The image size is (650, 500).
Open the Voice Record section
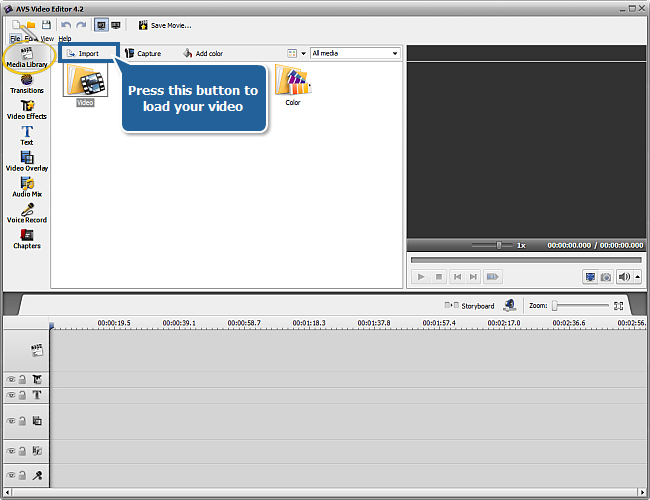click(x=27, y=213)
